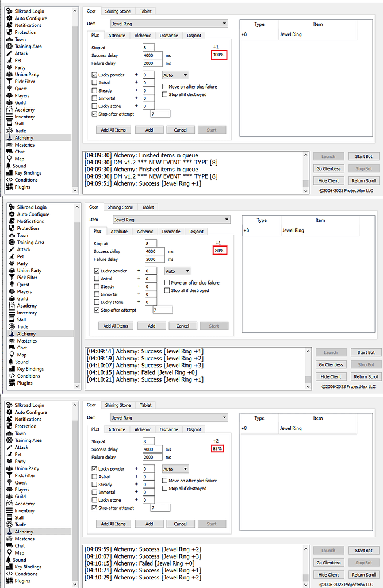383x588 pixels.
Task: Switch to Shining Stone tab in top window
Action: pyautogui.click(x=118, y=11)
